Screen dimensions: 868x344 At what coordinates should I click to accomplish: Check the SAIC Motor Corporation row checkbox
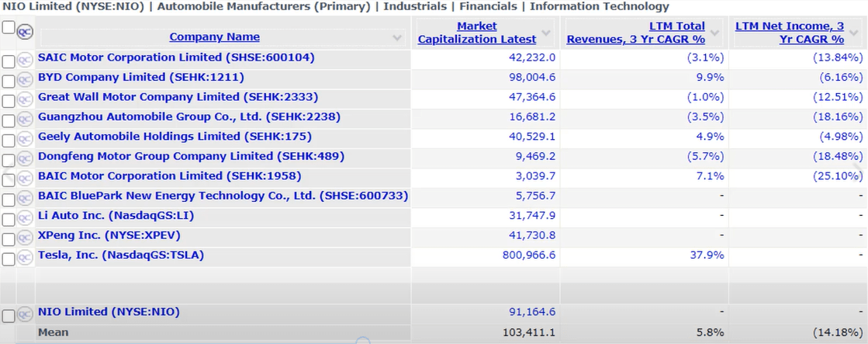[9, 61]
